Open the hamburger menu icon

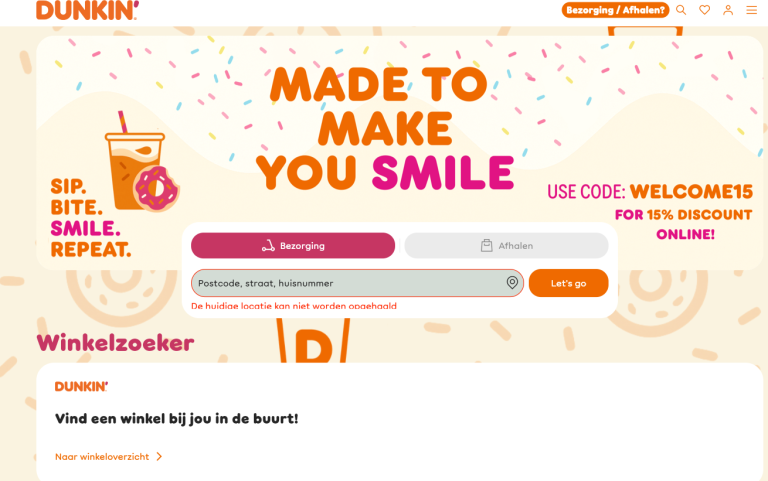pos(751,10)
